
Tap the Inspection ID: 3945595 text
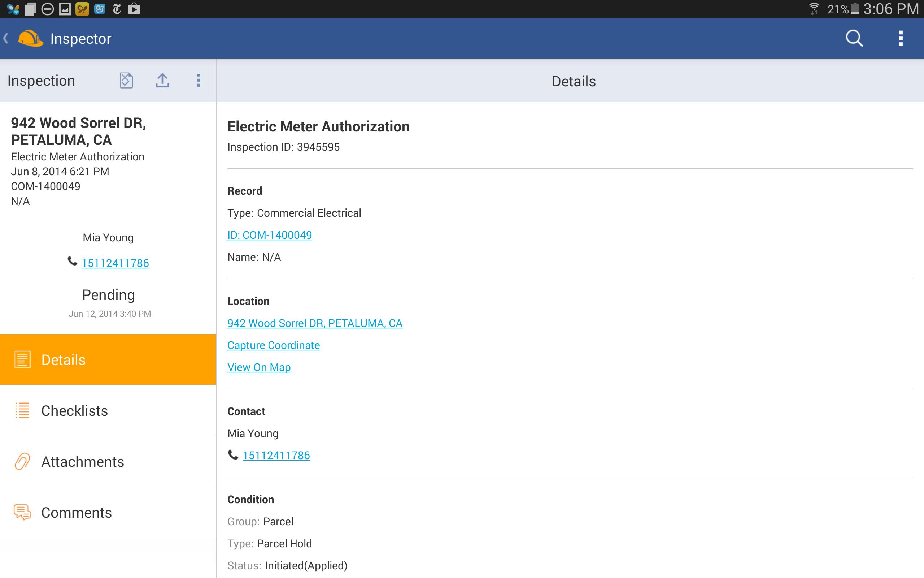pyautogui.click(x=283, y=147)
